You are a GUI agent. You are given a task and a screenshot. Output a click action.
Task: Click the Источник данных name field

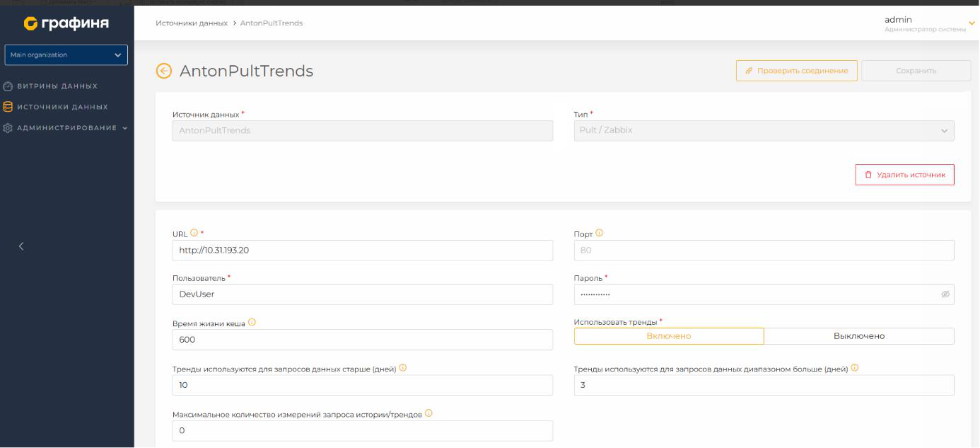pos(363,131)
